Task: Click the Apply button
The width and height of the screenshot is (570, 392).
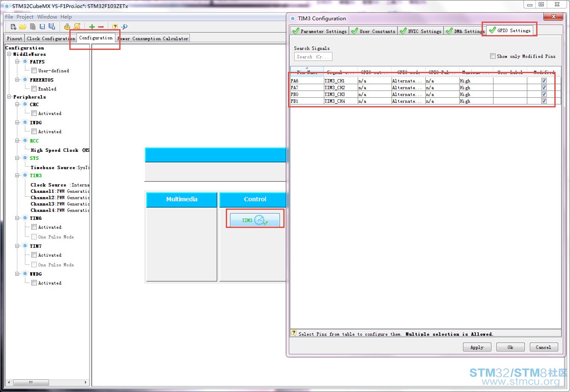Action: 477,347
